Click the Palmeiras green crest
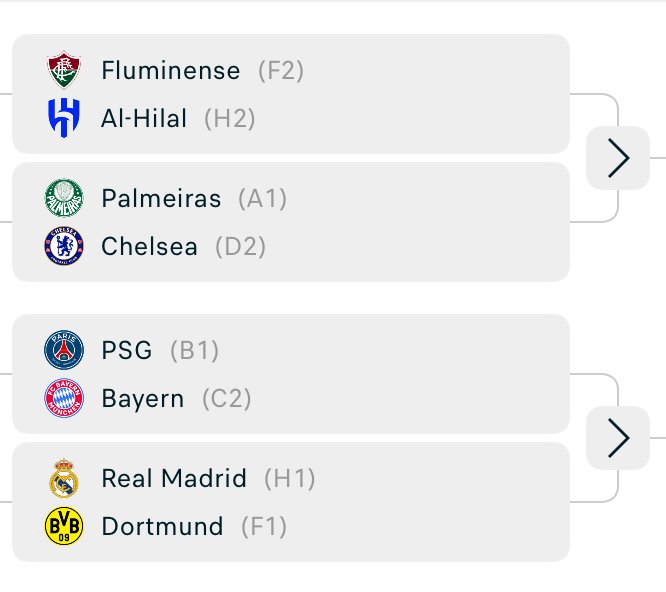Image resolution: width=666 pixels, height=592 pixels. point(64,198)
